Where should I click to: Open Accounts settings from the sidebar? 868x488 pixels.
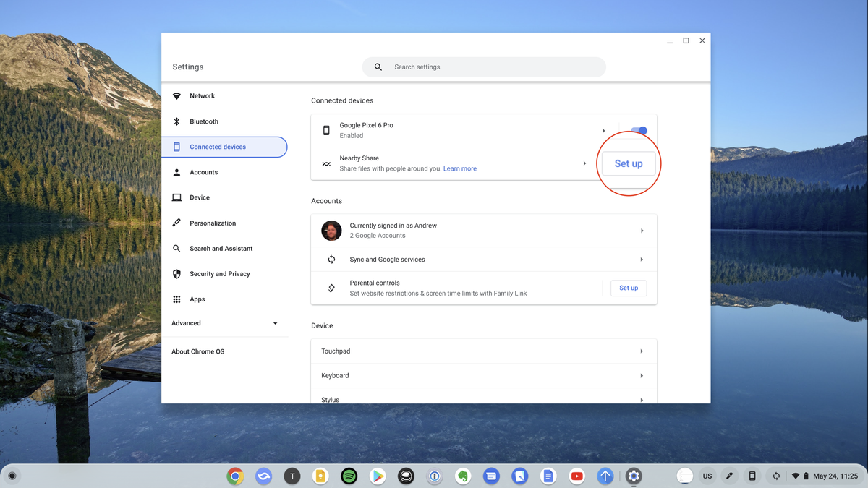[205, 172]
